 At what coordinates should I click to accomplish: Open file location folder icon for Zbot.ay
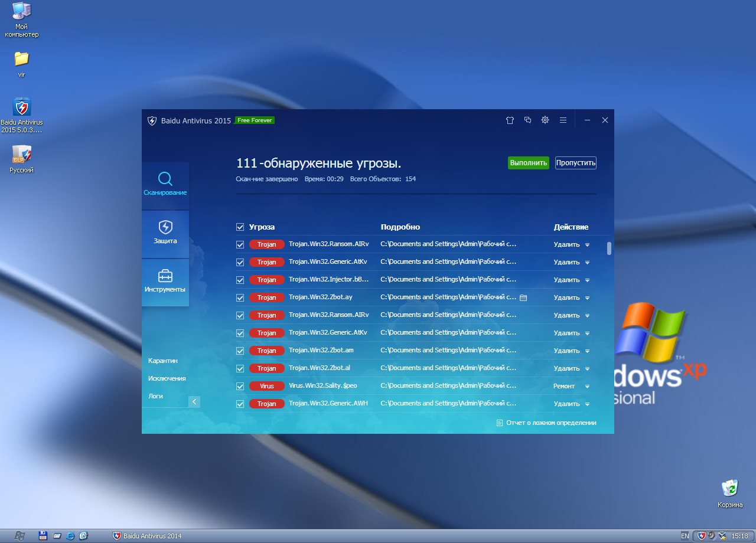pyautogui.click(x=523, y=297)
